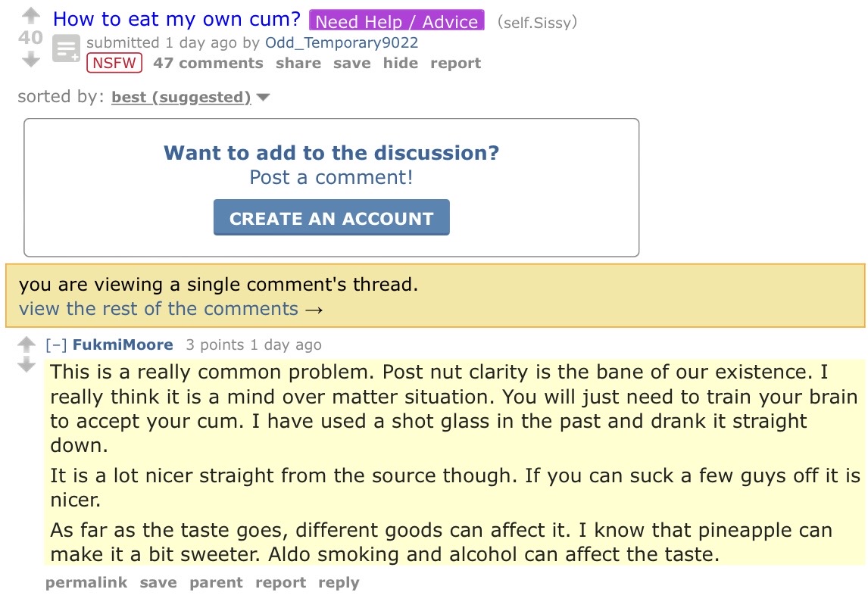868x611 pixels.
Task: Open the comment's permalink
Action: 86,583
